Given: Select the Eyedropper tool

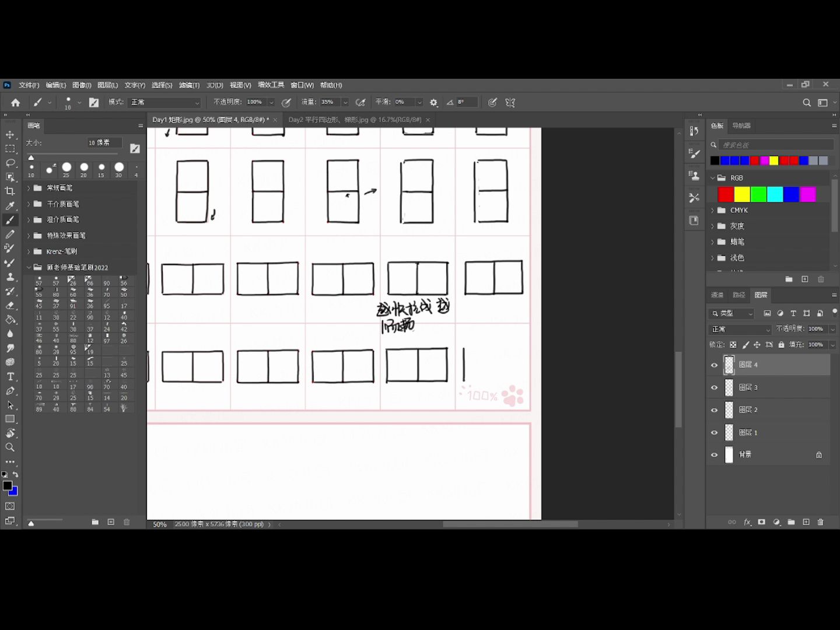Looking at the screenshot, I should coord(10,205).
